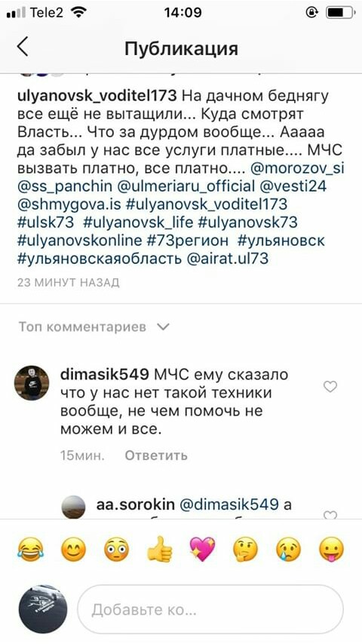362x644 pixels.
Task: Open ulyanovsk_voditel173 profile from caption
Action: (97, 97)
